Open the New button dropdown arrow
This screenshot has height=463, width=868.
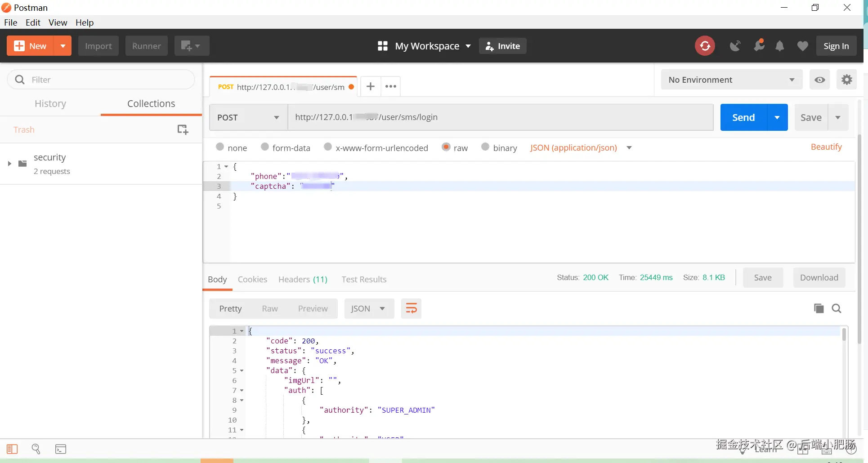[63, 46]
